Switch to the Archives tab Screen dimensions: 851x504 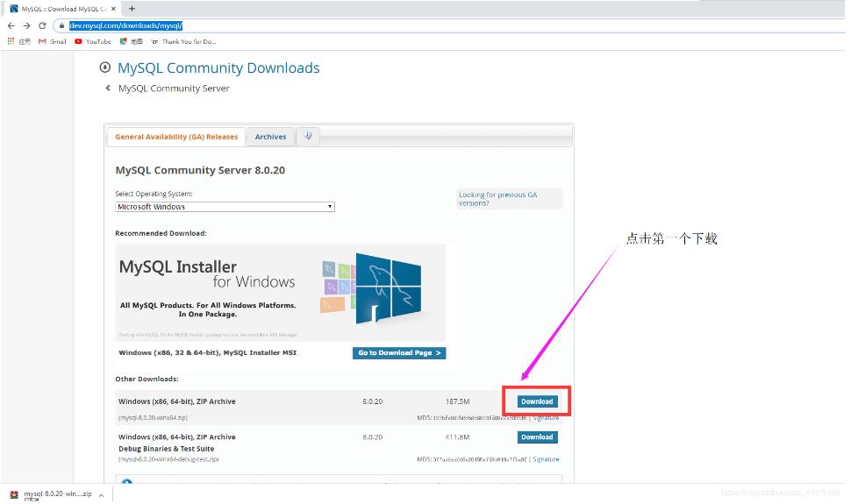tap(270, 137)
